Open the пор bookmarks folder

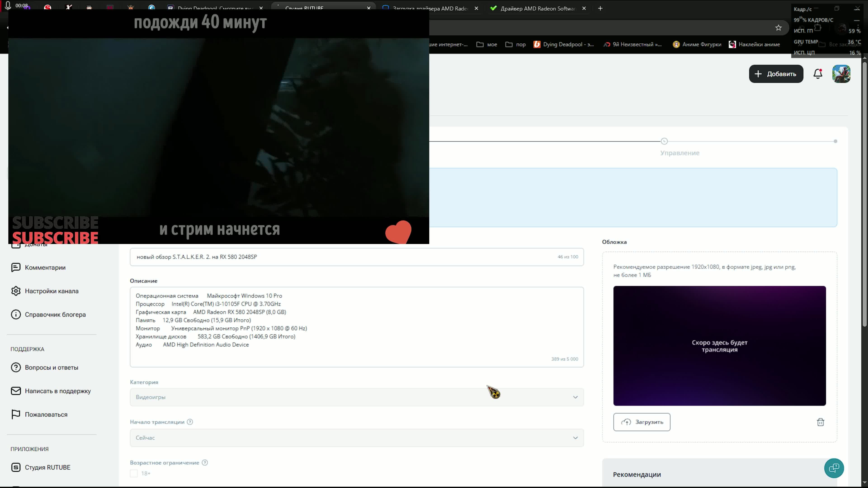(x=516, y=45)
